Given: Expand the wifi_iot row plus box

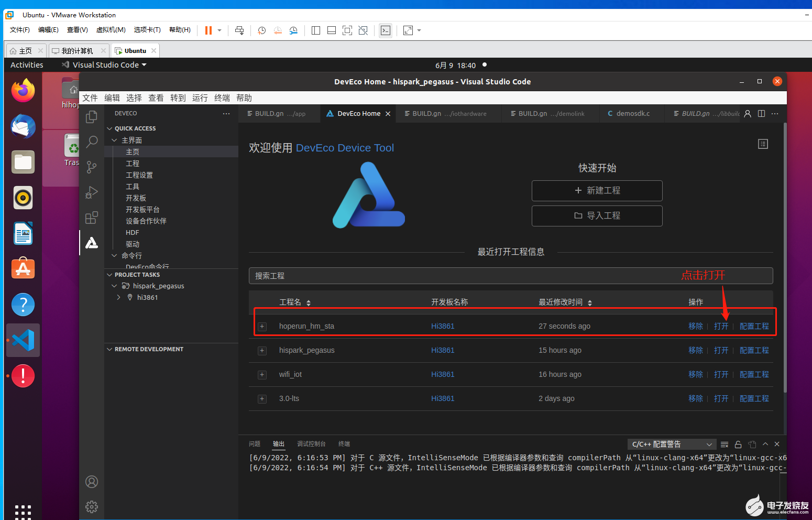Looking at the screenshot, I should 262,375.
